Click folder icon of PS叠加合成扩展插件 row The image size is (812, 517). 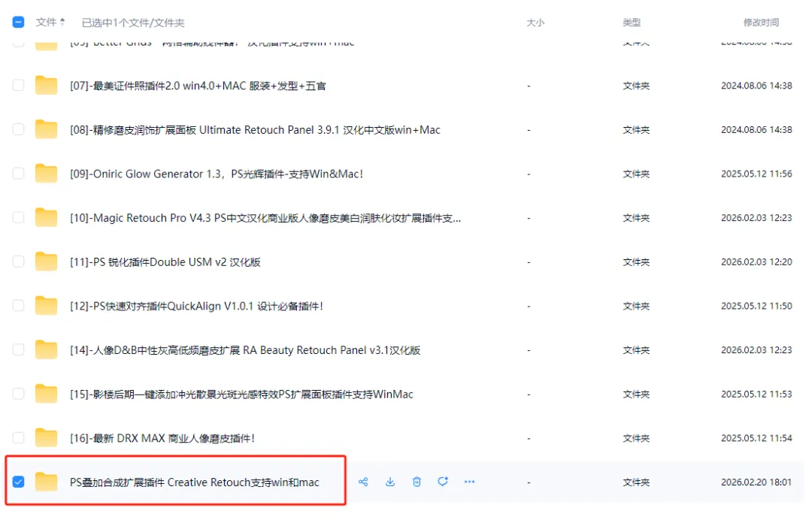pos(46,482)
